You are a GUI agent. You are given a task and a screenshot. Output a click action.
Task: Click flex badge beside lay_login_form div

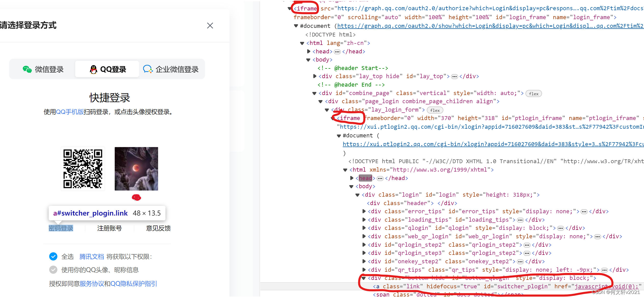click(x=435, y=110)
